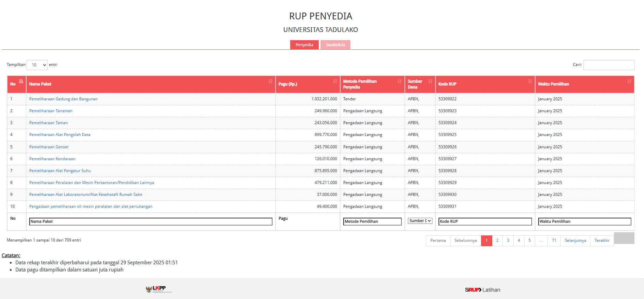Screen dimensions: 644x299
Task: Go to page 71 in pagination
Action: click(554, 240)
